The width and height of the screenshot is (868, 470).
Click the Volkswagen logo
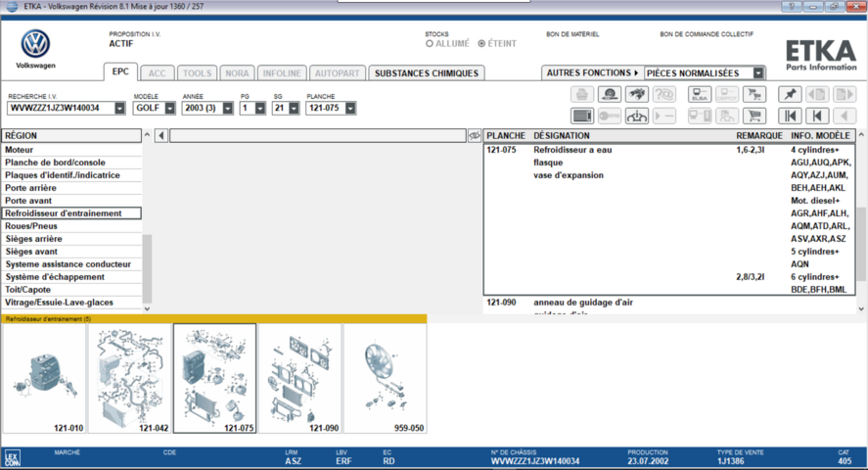35,44
